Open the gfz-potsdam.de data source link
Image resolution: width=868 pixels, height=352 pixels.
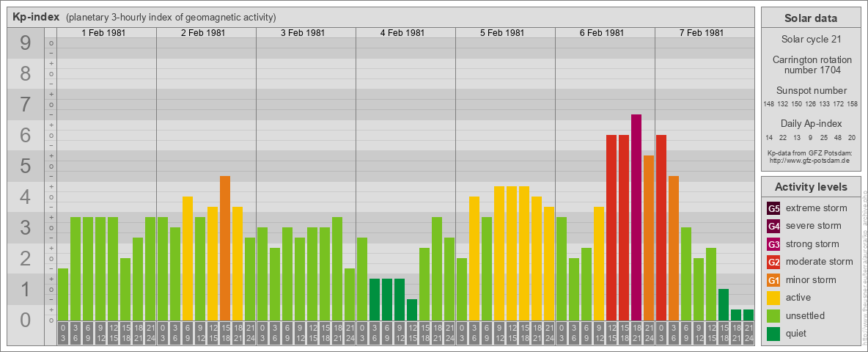pos(810,160)
